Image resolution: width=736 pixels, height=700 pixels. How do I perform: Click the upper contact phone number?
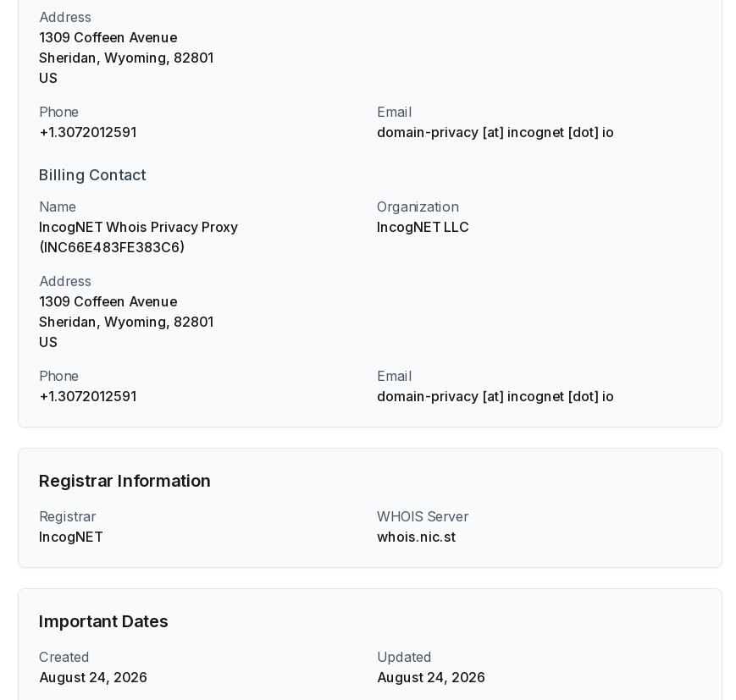88,132
